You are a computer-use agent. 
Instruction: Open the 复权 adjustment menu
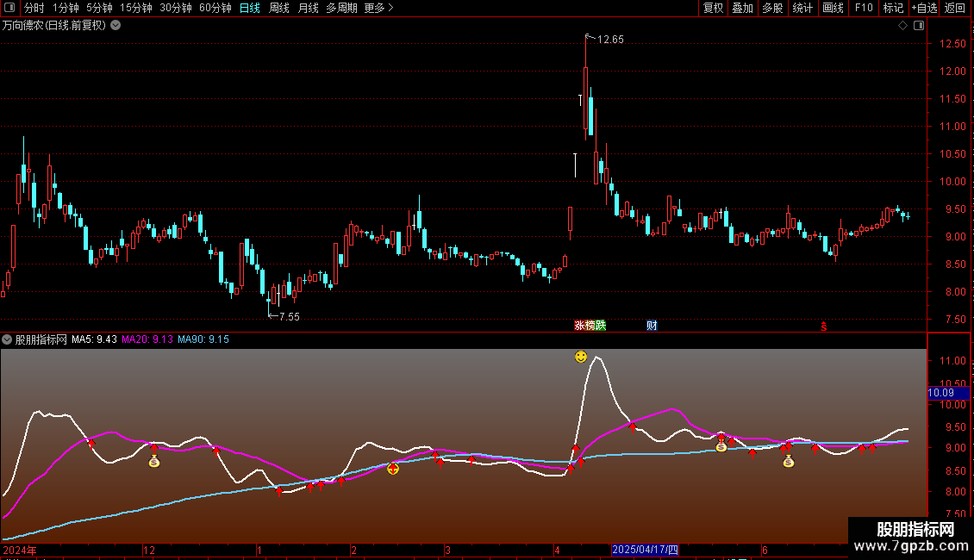pos(713,8)
